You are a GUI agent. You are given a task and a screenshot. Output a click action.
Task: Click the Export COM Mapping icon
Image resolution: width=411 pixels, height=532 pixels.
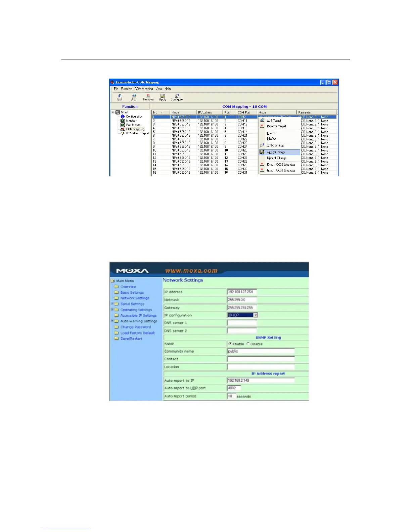click(262, 165)
